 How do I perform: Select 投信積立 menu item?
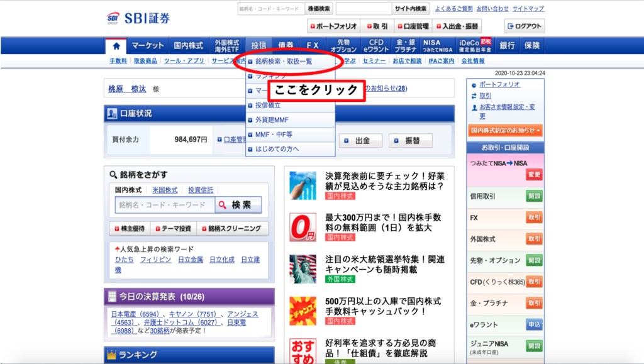coord(291,106)
